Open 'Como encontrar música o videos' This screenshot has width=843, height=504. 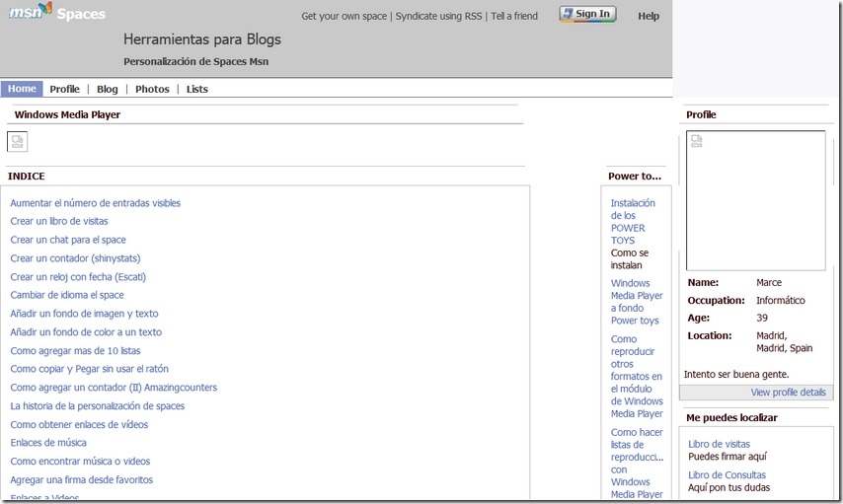point(80,461)
